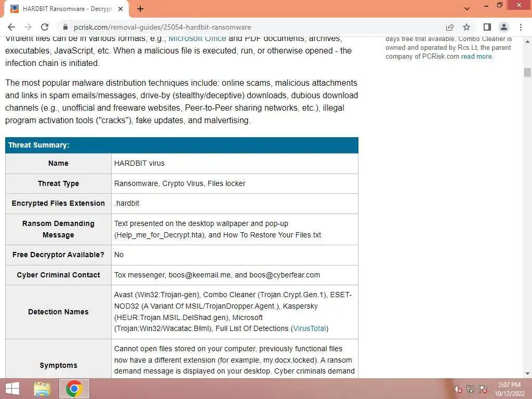
Task: Click the 'Encrypted Files Extension' label
Action: [58, 203]
